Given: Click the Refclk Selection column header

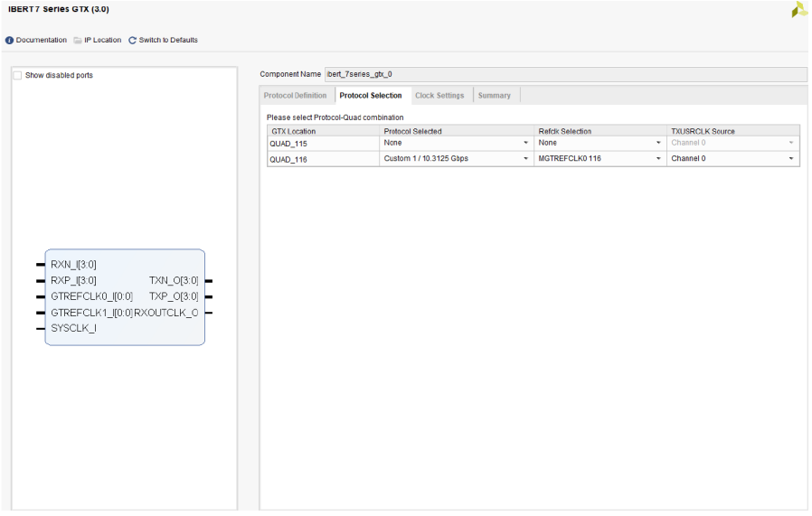Looking at the screenshot, I should tap(600, 131).
